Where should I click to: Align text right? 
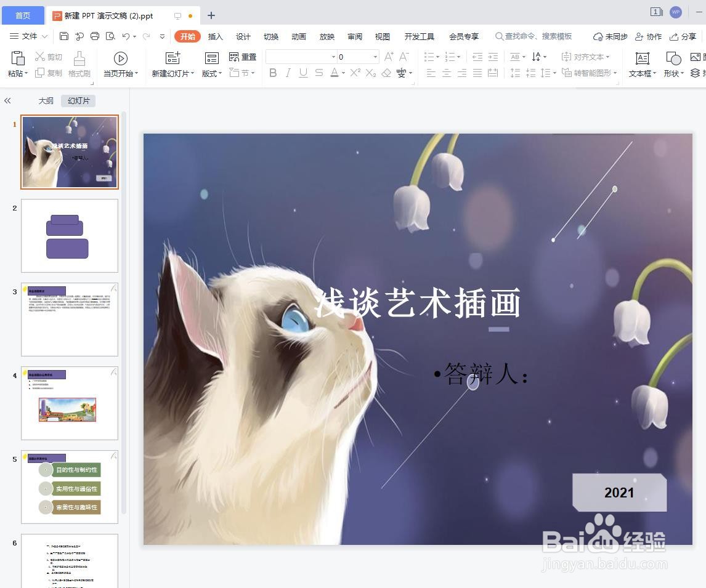462,73
